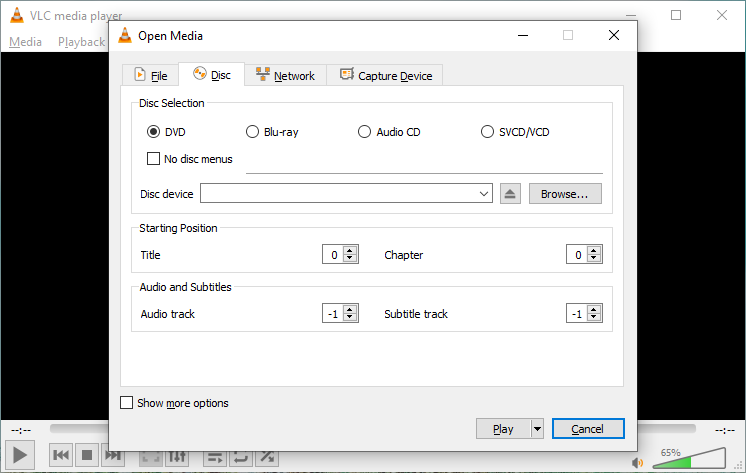This screenshot has height=473, width=746.
Task: Increase the Chapter value with up arrow
Action: pos(594,250)
